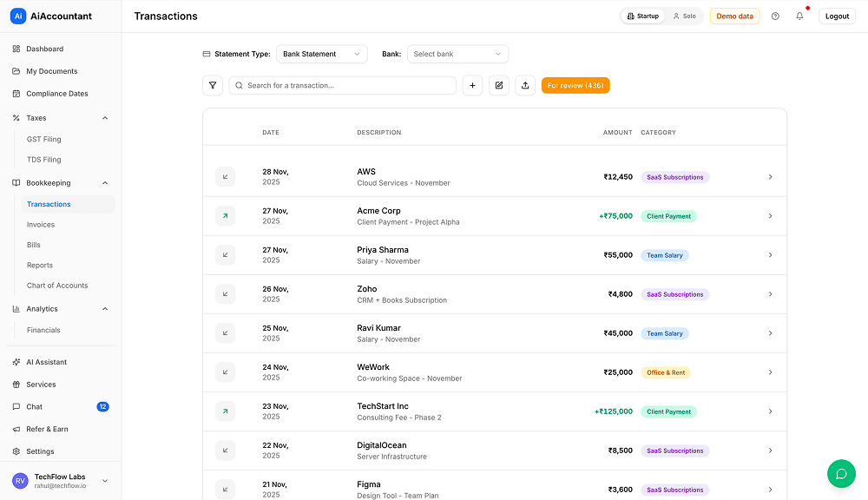The image size is (868, 500).
Task: Open the filter funnel icon
Action: [x=213, y=85]
